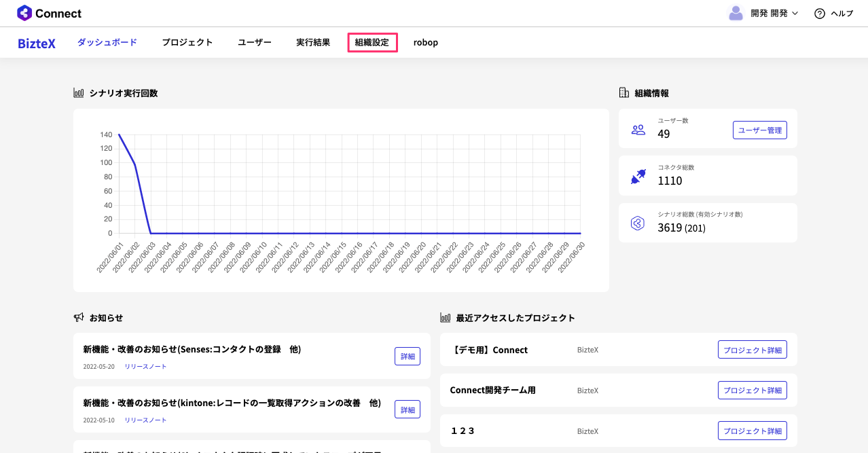The image size is (868, 453).
Task: Click the help question mark icon
Action: point(820,14)
